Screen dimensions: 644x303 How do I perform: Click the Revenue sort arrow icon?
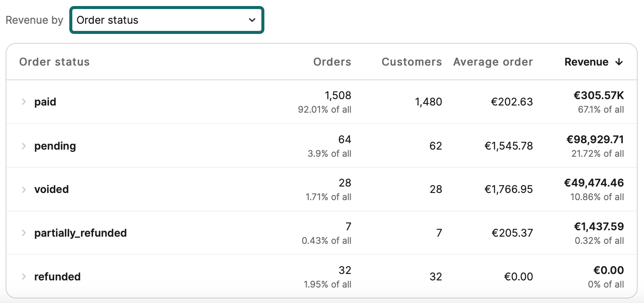(619, 62)
